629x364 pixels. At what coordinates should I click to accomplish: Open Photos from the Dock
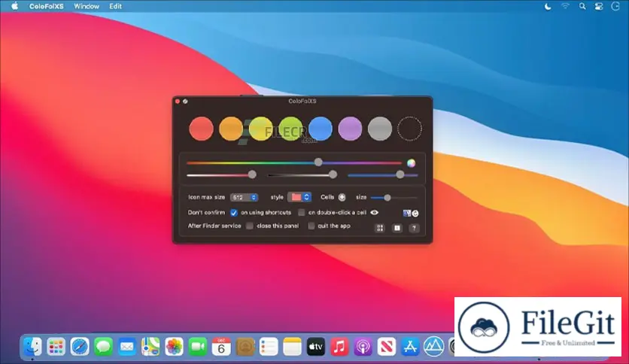click(x=174, y=347)
